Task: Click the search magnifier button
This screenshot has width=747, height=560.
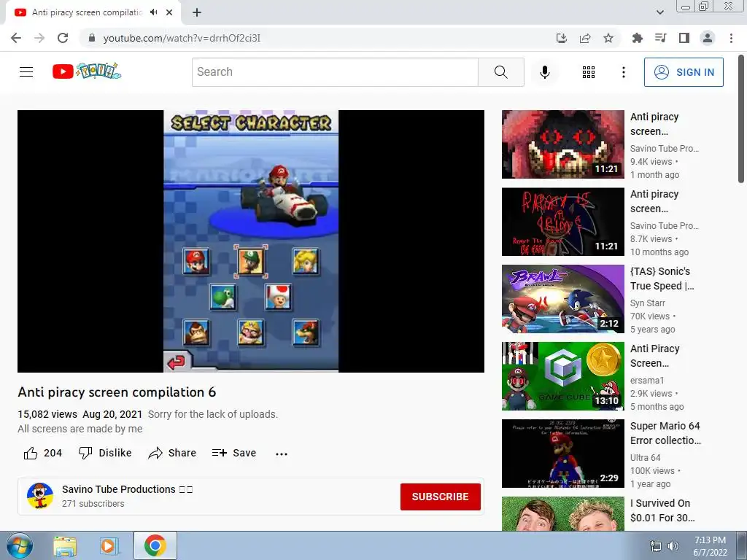Action: [500, 72]
